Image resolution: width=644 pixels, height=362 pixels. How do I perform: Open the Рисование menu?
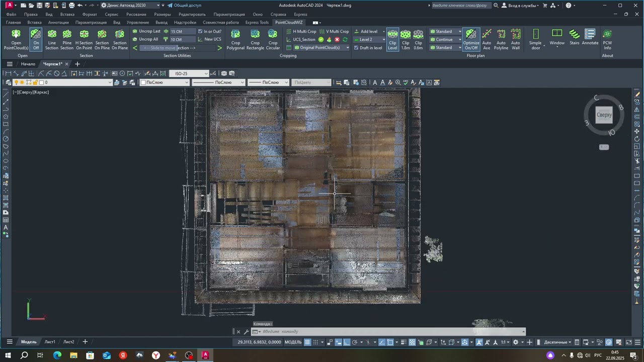[136, 14]
